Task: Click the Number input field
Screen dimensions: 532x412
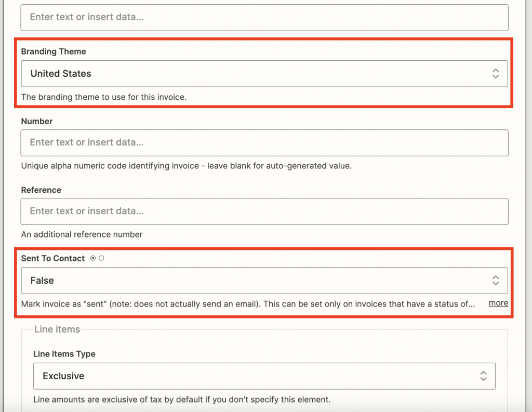Action: click(264, 142)
